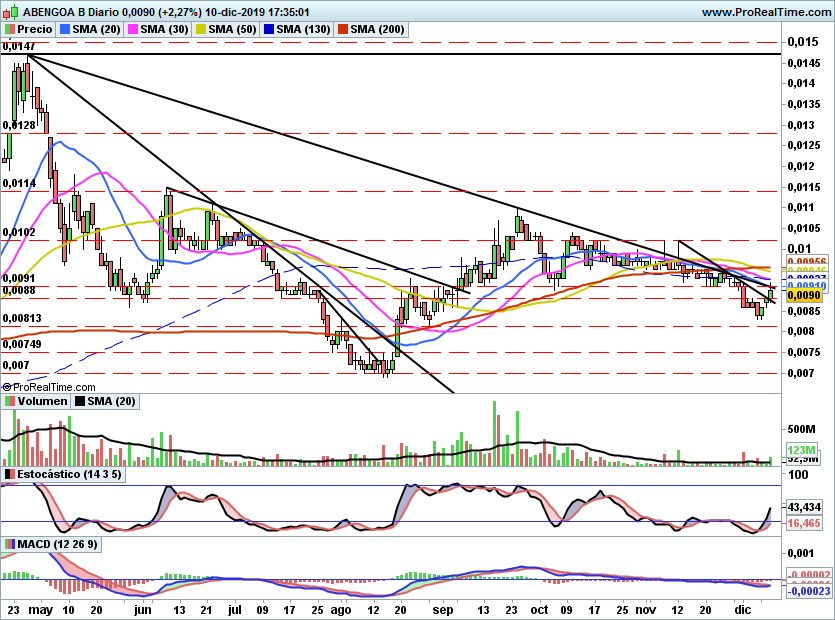Click the candlestick icon beside ABENGOA B title
Screen dimensions: 835x620
pos(11,12)
